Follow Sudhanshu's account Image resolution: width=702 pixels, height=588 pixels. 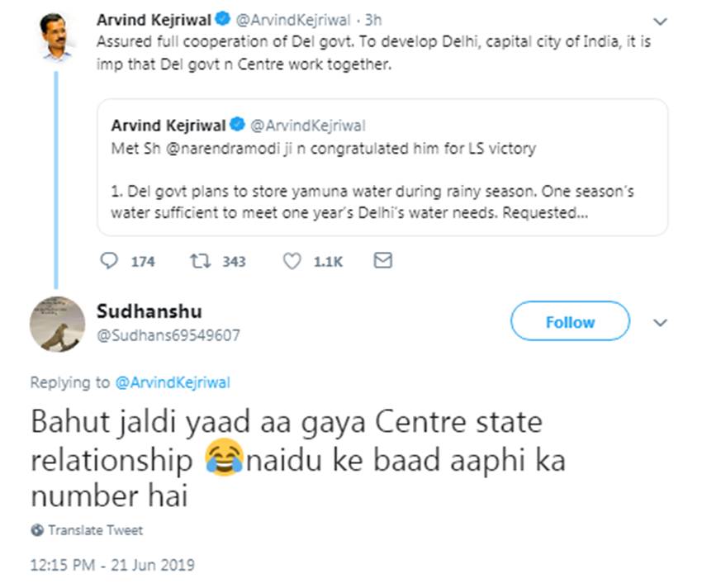pos(570,322)
